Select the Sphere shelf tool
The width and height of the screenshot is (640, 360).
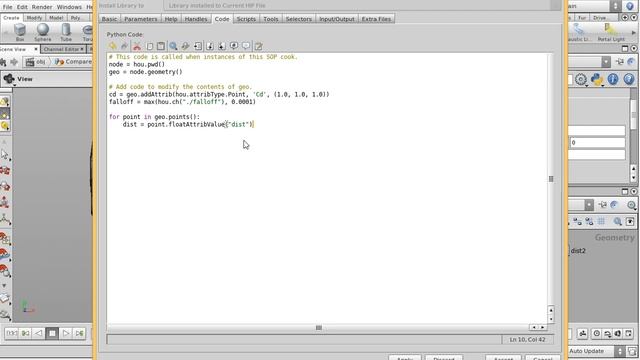click(42, 32)
